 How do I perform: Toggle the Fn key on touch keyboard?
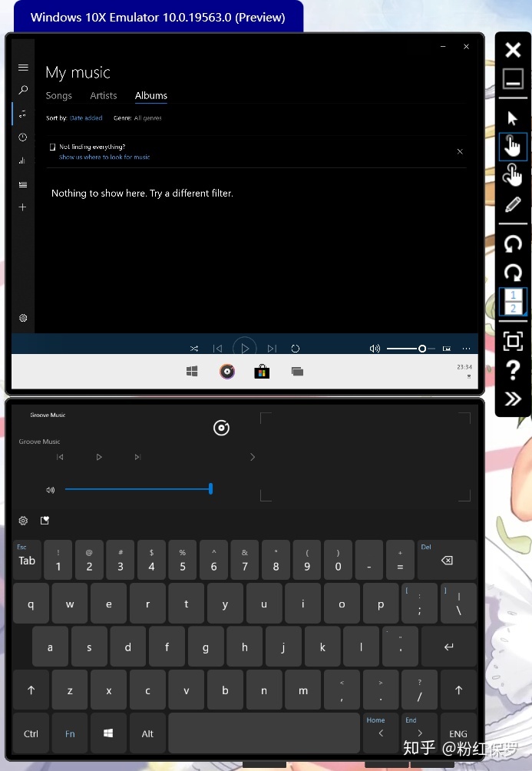point(70,733)
